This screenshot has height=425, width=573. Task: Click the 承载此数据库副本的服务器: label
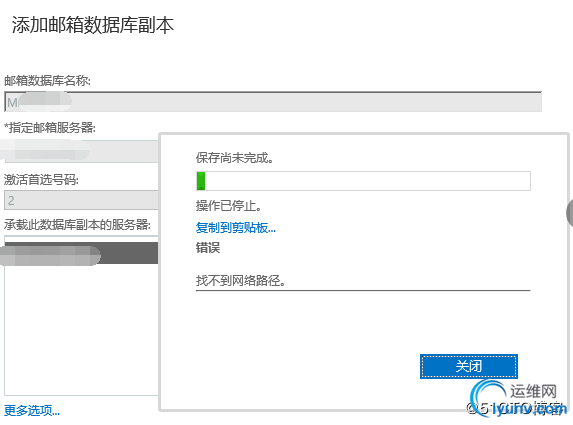(x=77, y=225)
